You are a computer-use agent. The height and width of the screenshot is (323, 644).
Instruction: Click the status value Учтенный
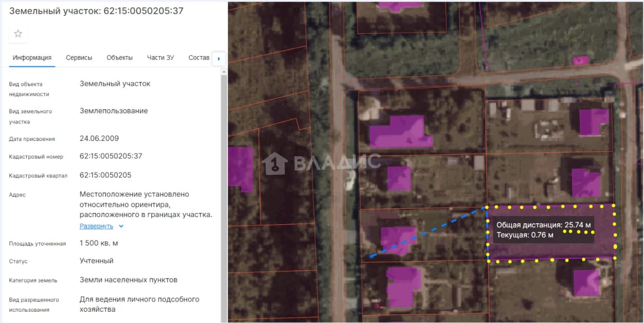click(x=97, y=261)
